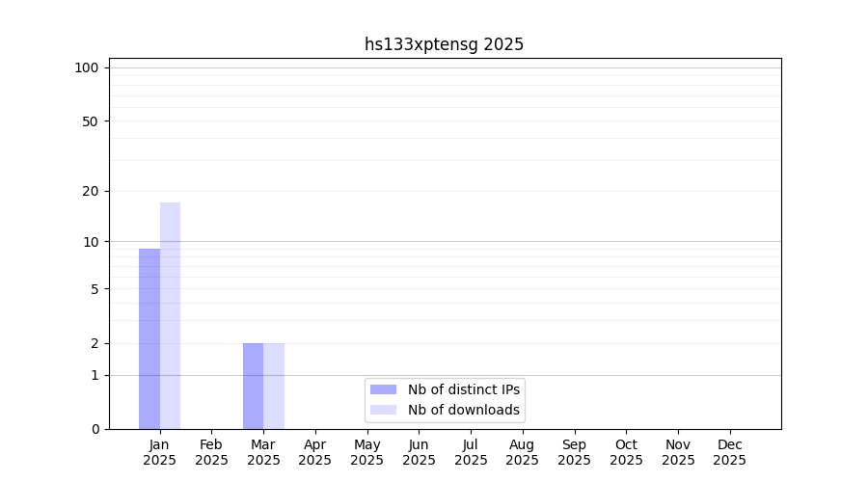868x482 pixels.
Task: Click the March distinct IPs bar
Action: point(253,386)
